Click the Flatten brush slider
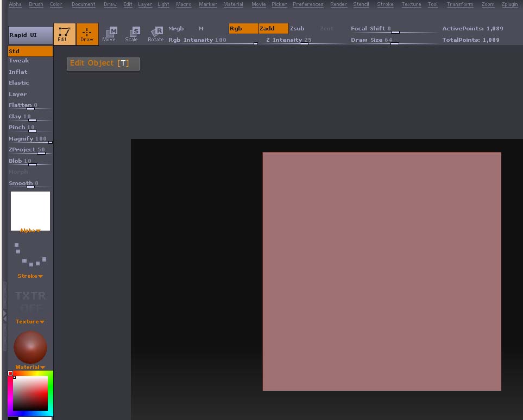Screen dimensions: 523x420 click(x=30, y=106)
